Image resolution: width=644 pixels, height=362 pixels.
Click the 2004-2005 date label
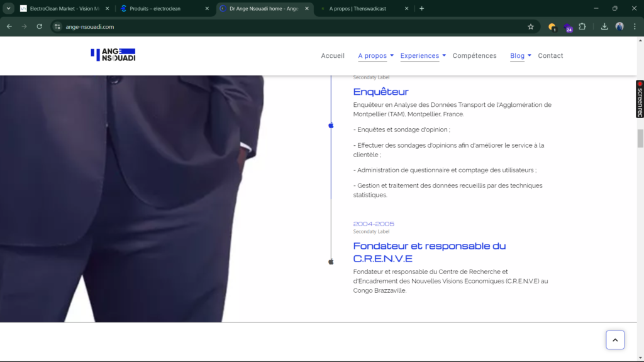(374, 224)
